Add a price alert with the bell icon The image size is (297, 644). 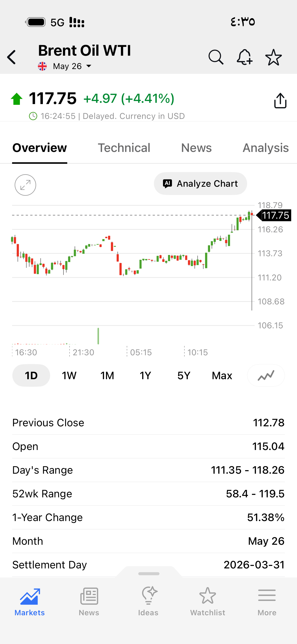(x=245, y=57)
